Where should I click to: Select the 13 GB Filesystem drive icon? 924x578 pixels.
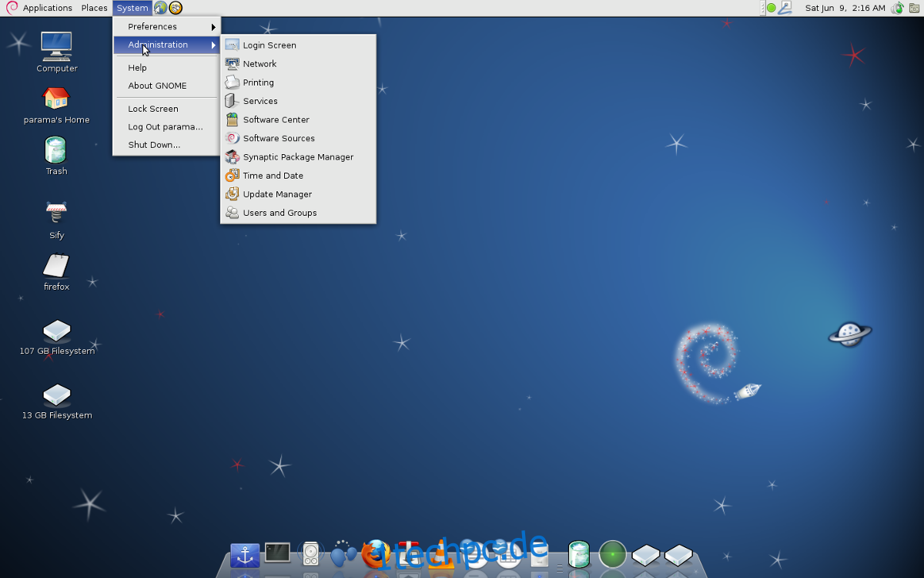(57, 402)
